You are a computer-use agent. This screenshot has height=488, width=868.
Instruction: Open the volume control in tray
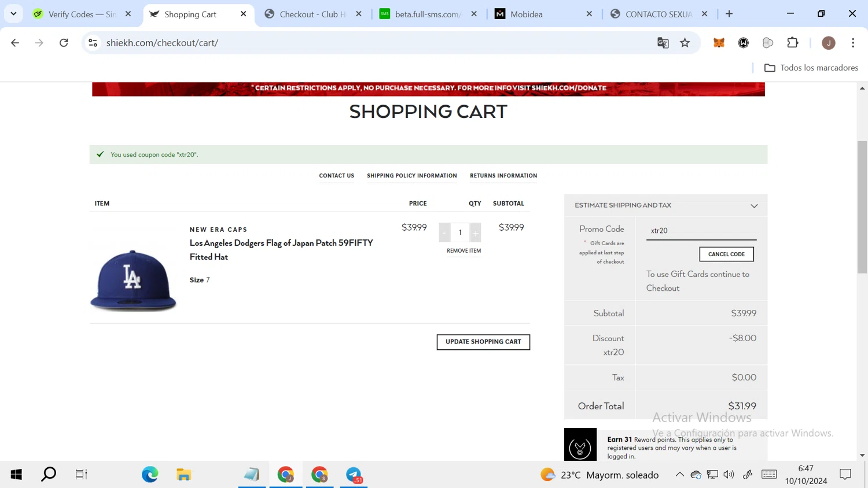click(x=729, y=475)
